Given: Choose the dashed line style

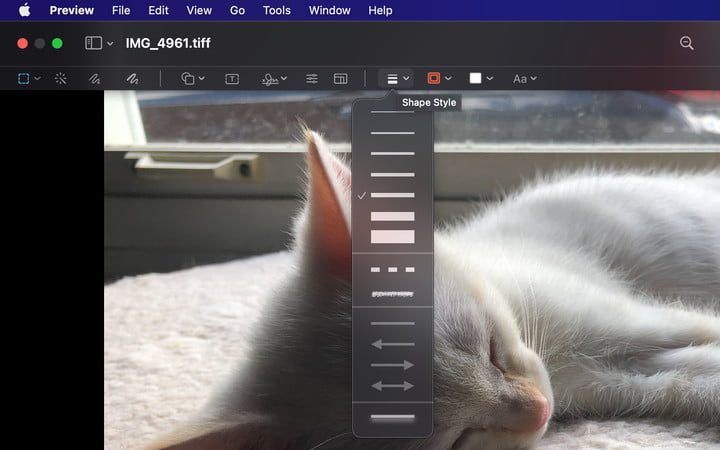Looking at the screenshot, I should click(x=392, y=269).
